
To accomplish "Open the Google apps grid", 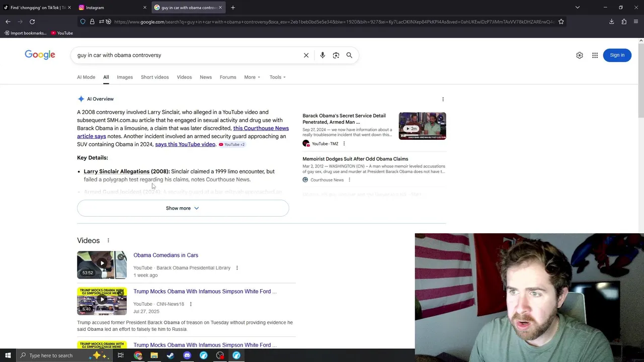I will (x=595, y=55).
